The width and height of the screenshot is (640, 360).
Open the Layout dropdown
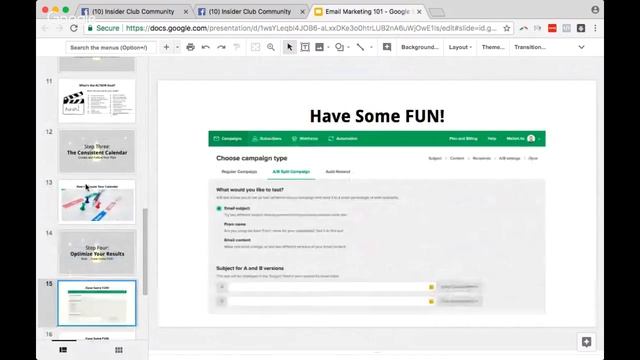tap(460, 47)
